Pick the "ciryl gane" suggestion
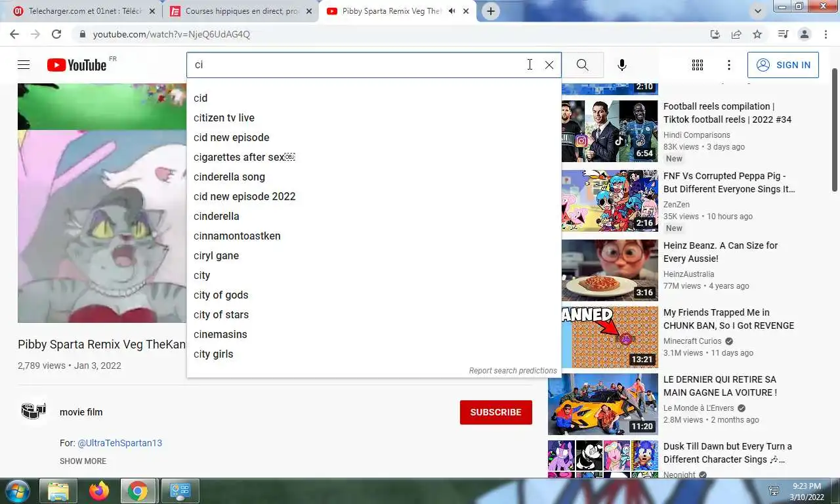Viewport: 840px width, 504px height. tap(374, 255)
